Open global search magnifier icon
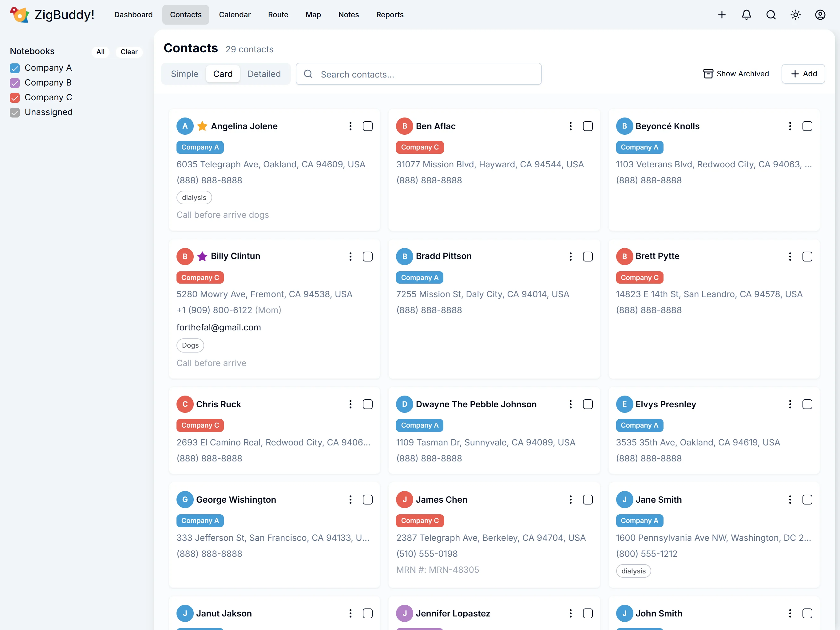 point(771,15)
